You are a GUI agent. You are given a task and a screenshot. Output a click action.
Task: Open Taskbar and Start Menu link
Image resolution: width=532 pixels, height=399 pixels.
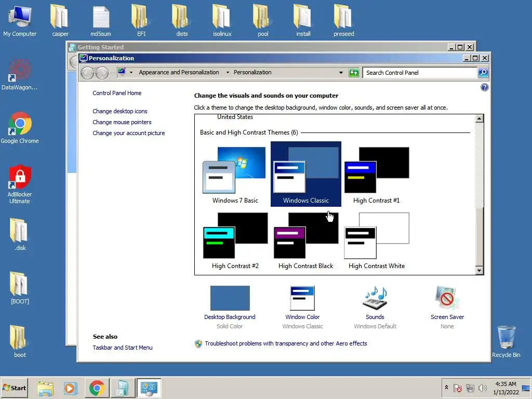pyautogui.click(x=123, y=348)
